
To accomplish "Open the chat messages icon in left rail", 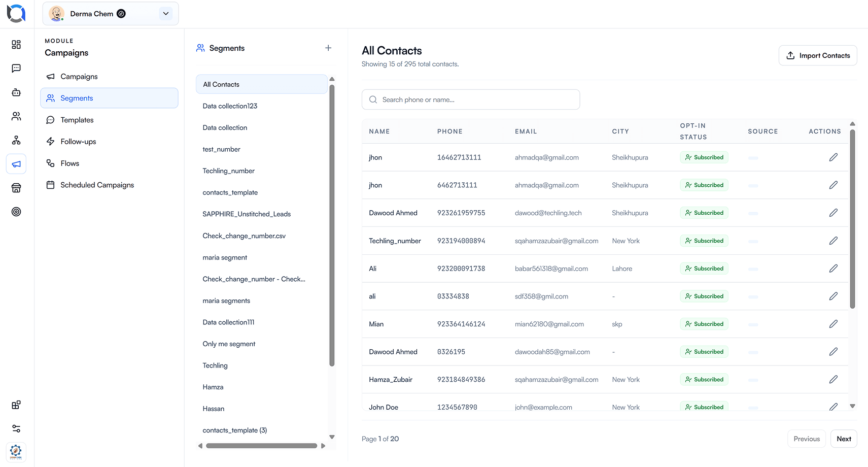I will click(x=16, y=69).
